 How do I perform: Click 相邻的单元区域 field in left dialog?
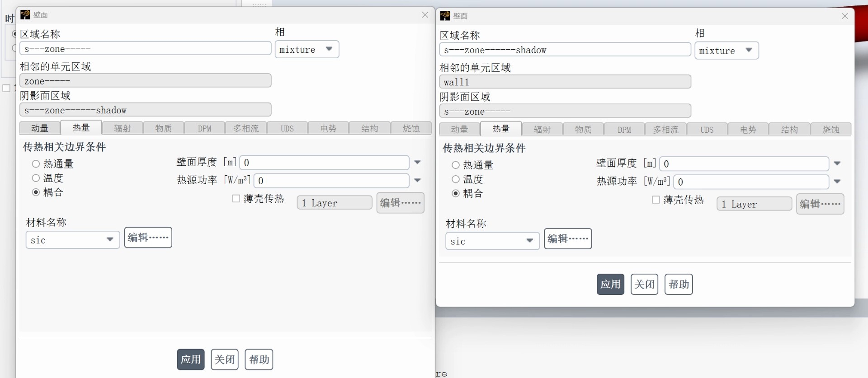pos(146,81)
